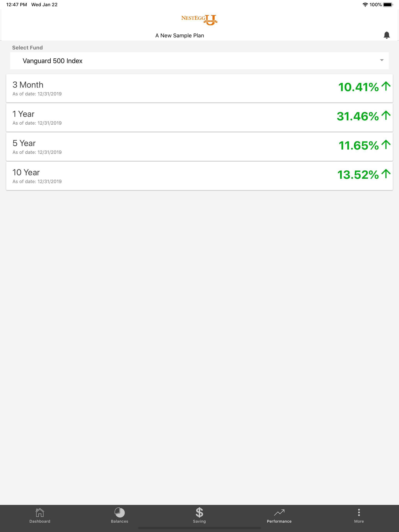Image resolution: width=399 pixels, height=532 pixels.
Task: Open the Vanguard 500 Index fund selector
Action: pyautogui.click(x=199, y=61)
